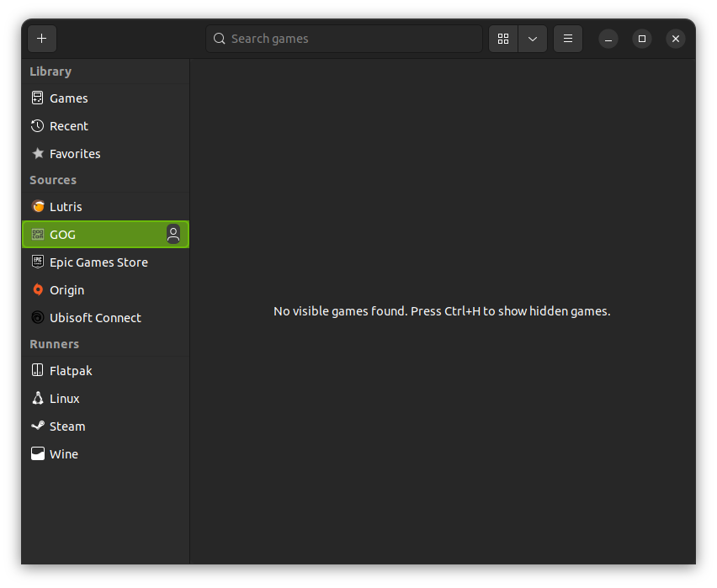Image resolution: width=717 pixels, height=588 pixels.
Task: Click the Epic Games shield icon
Action: tap(38, 262)
